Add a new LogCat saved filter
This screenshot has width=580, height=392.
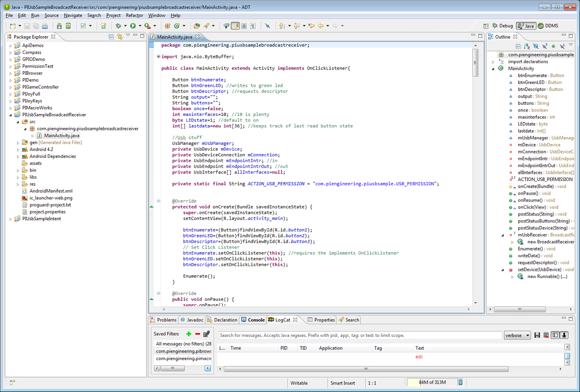[x=188, y=334]
